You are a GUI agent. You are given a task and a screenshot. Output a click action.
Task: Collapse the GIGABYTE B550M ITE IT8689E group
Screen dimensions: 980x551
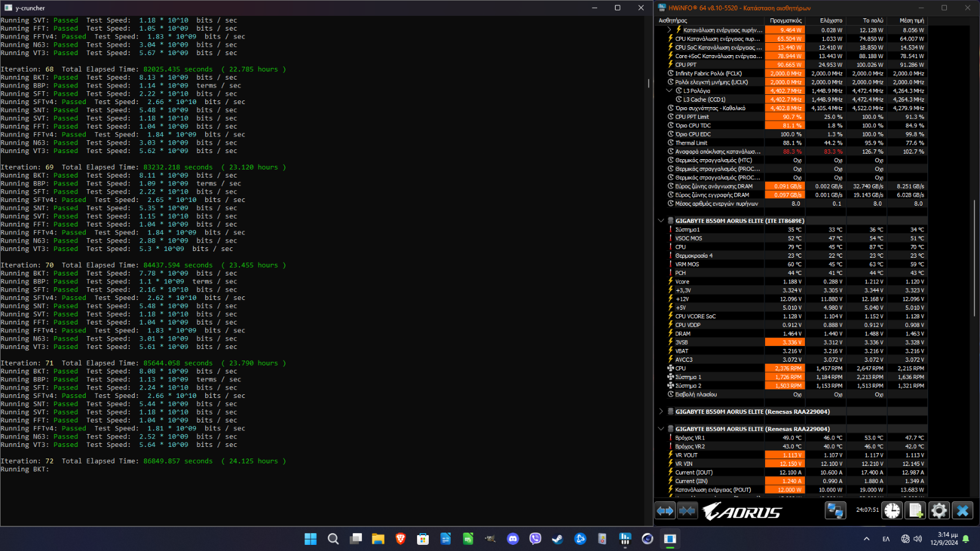click(x=661, y=220)
